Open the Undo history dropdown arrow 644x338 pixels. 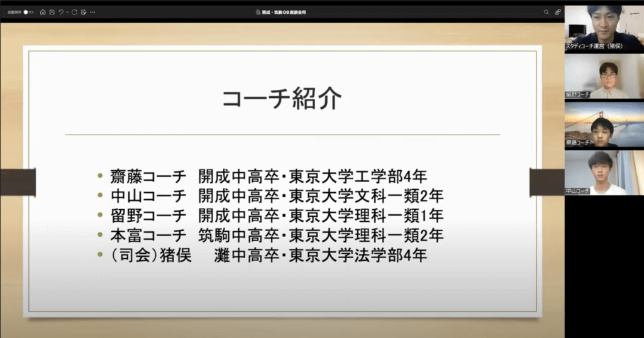pos(67,12)
